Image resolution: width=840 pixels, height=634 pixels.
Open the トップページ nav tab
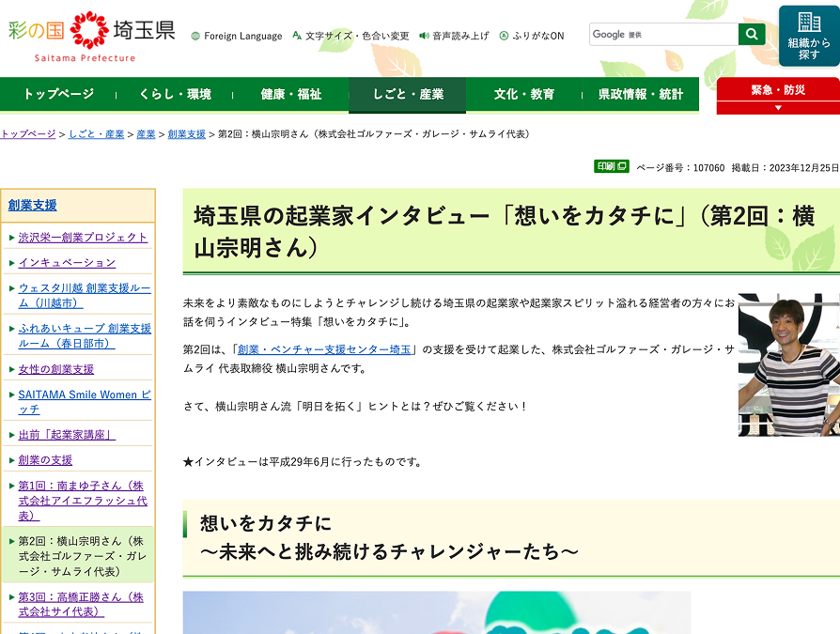(x=58, y=94)
